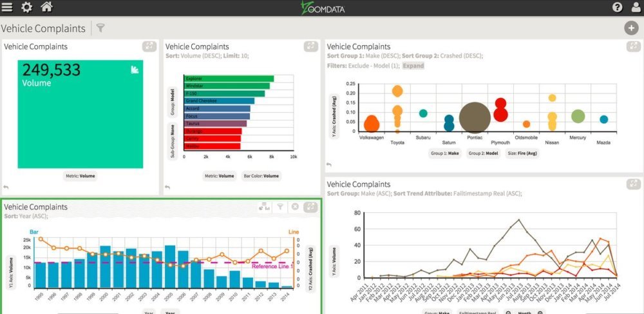Image resolution: width=644 pixels, height=314 pixels.
Task: Go to the home page icon
Action: 46,7
